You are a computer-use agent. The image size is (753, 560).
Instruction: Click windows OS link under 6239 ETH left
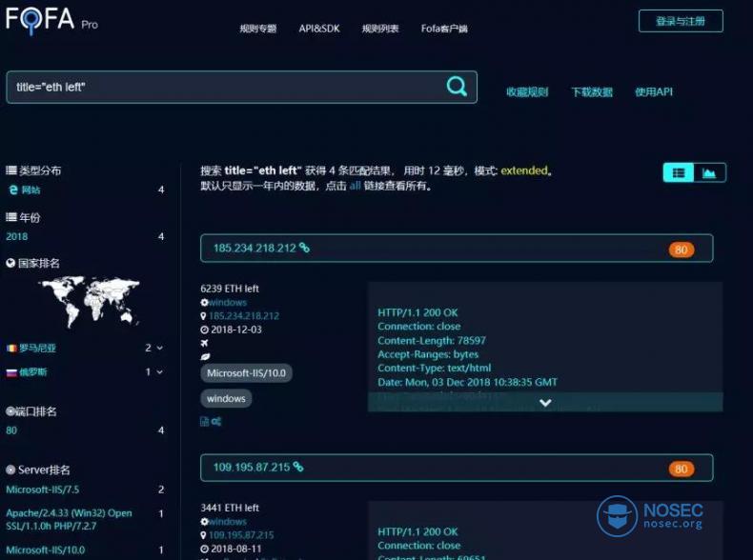point(228,302)
